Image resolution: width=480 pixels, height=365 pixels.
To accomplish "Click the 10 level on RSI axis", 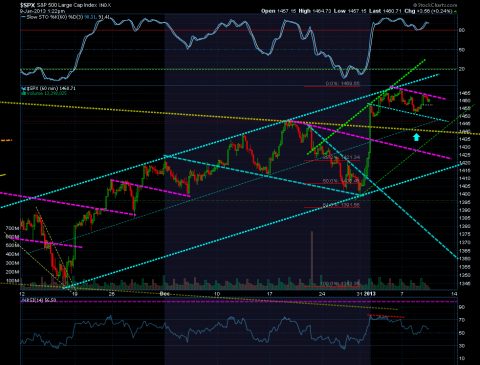I will tap(462, 359).
